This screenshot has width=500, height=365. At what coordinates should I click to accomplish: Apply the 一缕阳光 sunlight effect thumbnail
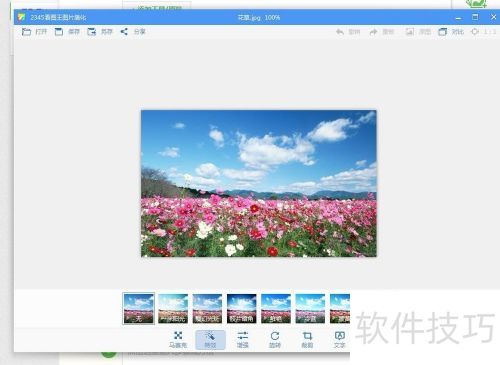click(173, 309)
